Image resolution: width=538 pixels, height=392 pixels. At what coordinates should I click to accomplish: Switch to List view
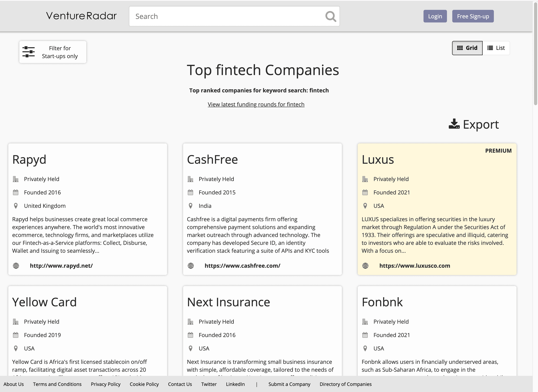[496, 48]
